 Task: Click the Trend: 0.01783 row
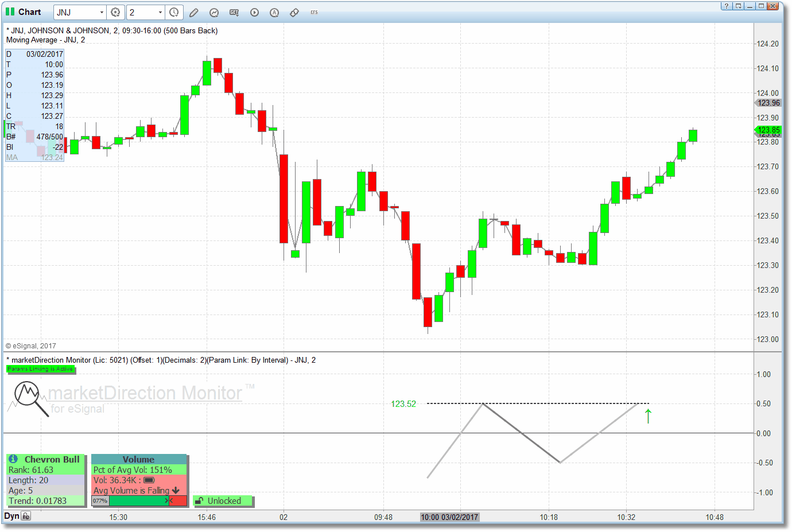pyautogui.click(x=46, y=500)
